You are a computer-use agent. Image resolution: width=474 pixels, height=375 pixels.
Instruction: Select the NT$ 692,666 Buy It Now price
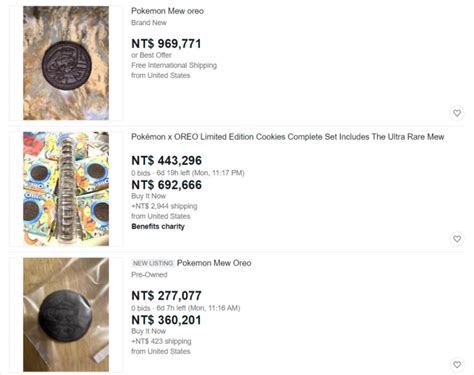click(x=166, y=185)
